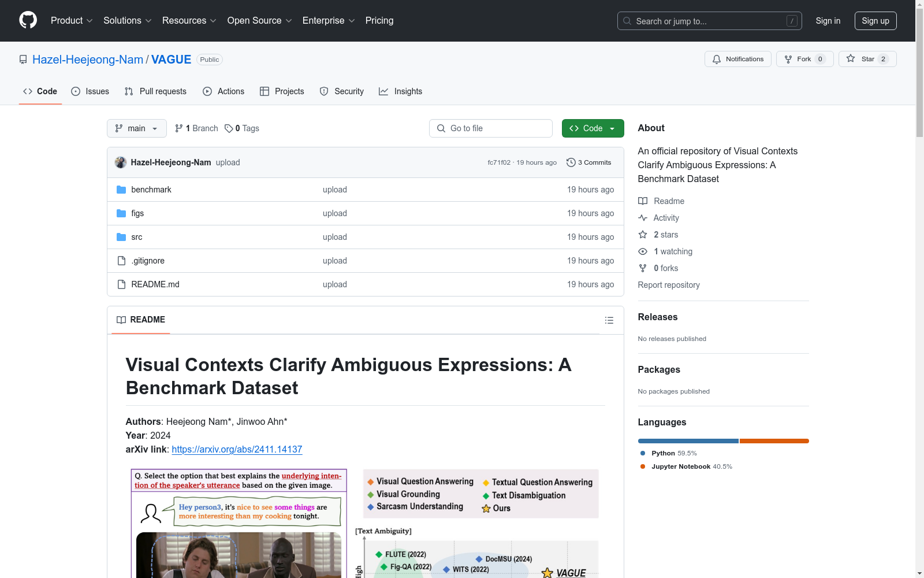924x578 pixels.
Task: Expand the Open Source menu
Action: [260, 20]
